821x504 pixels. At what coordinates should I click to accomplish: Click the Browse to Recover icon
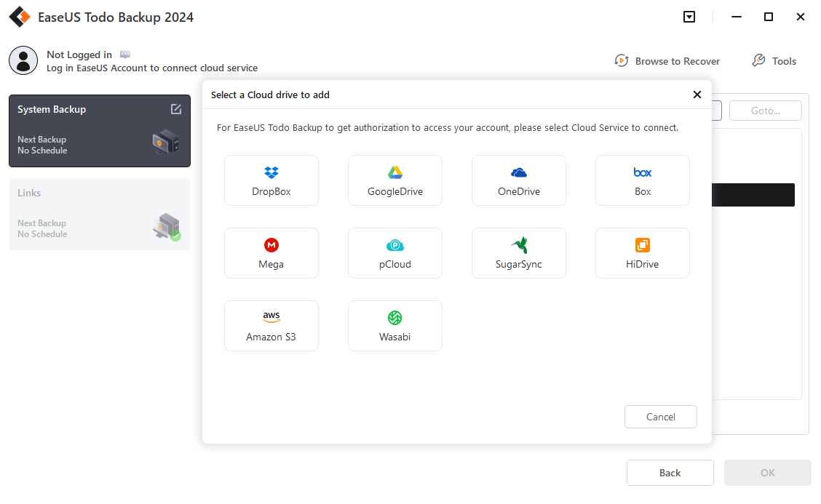[622, 60]
